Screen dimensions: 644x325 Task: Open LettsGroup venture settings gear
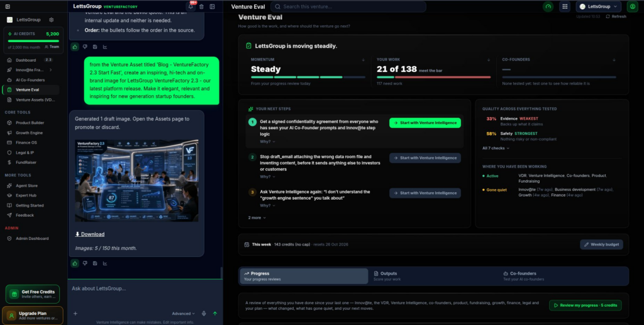pyautogui.click(x=52, y=20)
